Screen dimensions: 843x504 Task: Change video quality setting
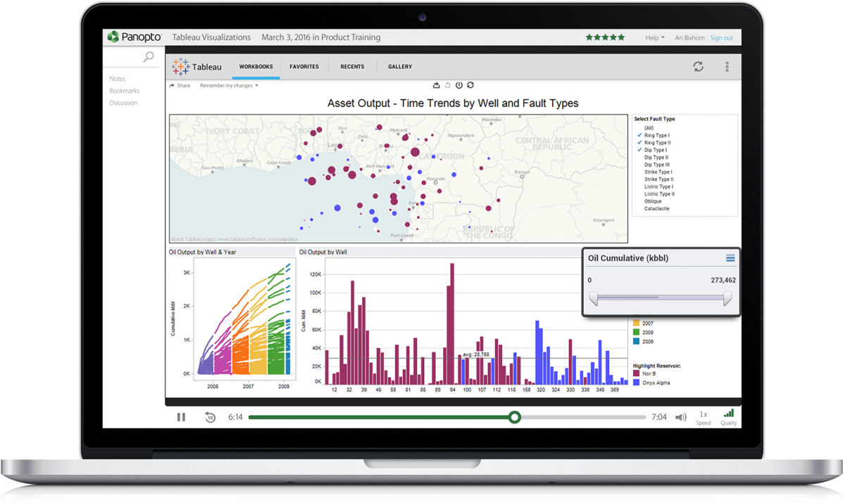coord(728,417)
